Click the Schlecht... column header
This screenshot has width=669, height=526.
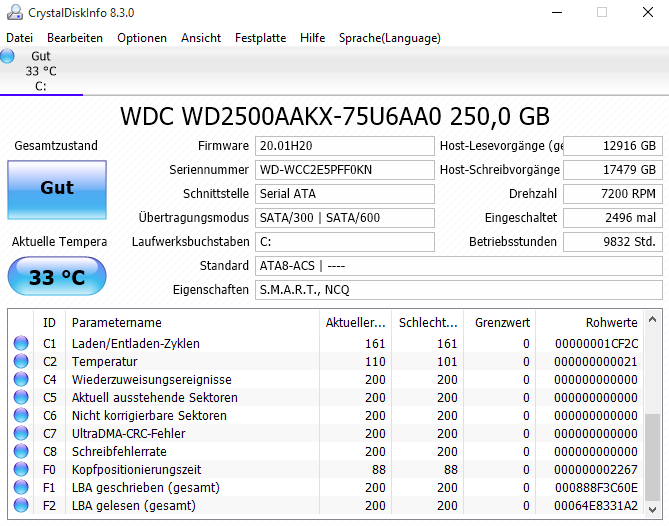pyautogui.click(x=428, y=323)
